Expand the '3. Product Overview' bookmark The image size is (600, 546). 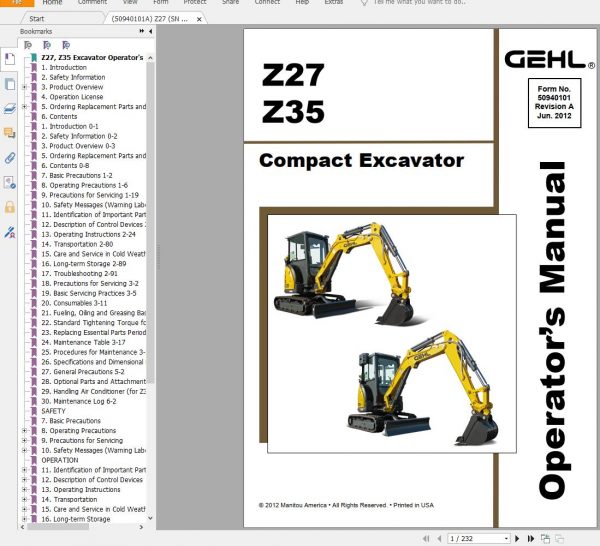[x=24, y=87]
